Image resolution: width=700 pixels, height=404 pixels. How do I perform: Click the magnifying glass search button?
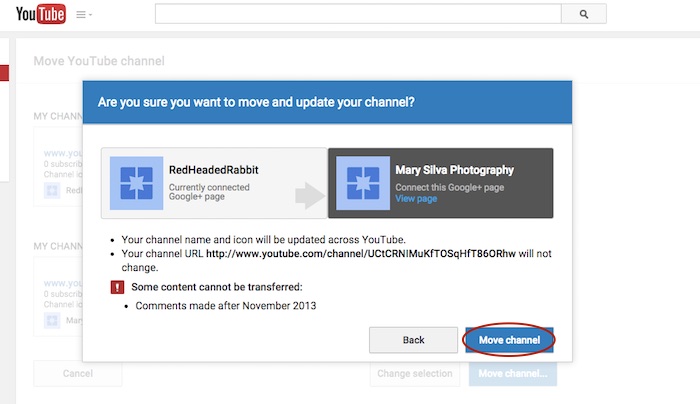tap(583, 15)
